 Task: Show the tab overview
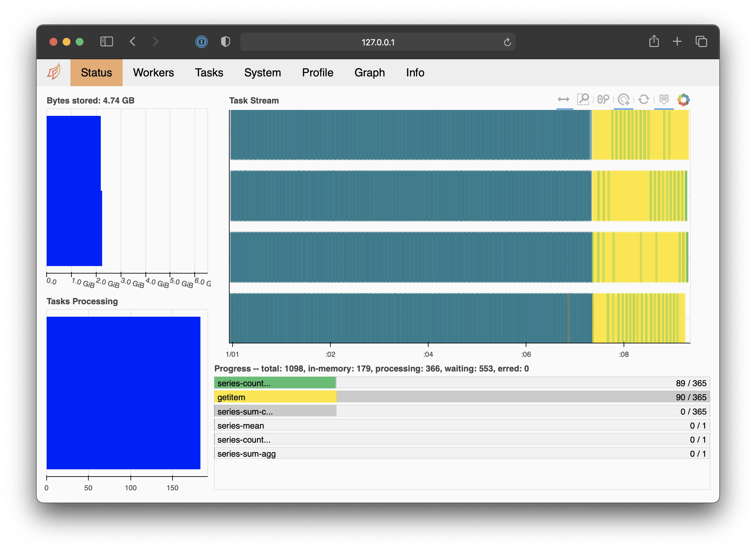(x=702, y=42)
